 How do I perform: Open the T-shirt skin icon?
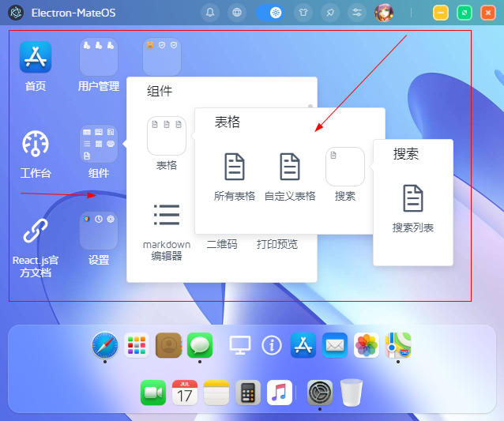(x=303, y=13)
